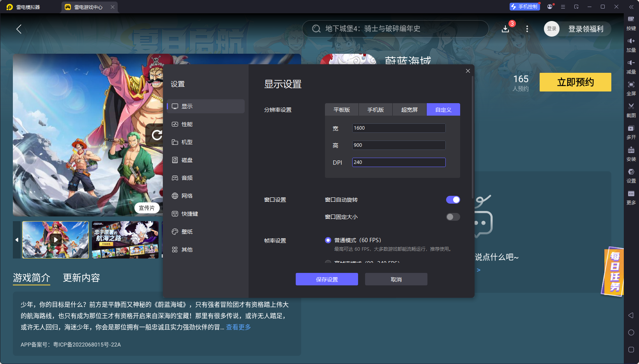Switch to 更新内容 tab
Viewport: 639px width, 364px height.
tap(81, 278)
